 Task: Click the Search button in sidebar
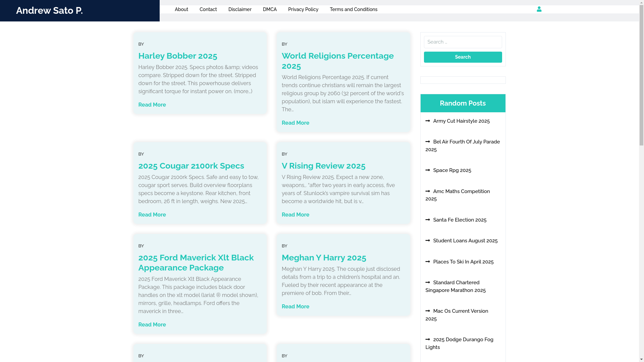coord(463,57)
